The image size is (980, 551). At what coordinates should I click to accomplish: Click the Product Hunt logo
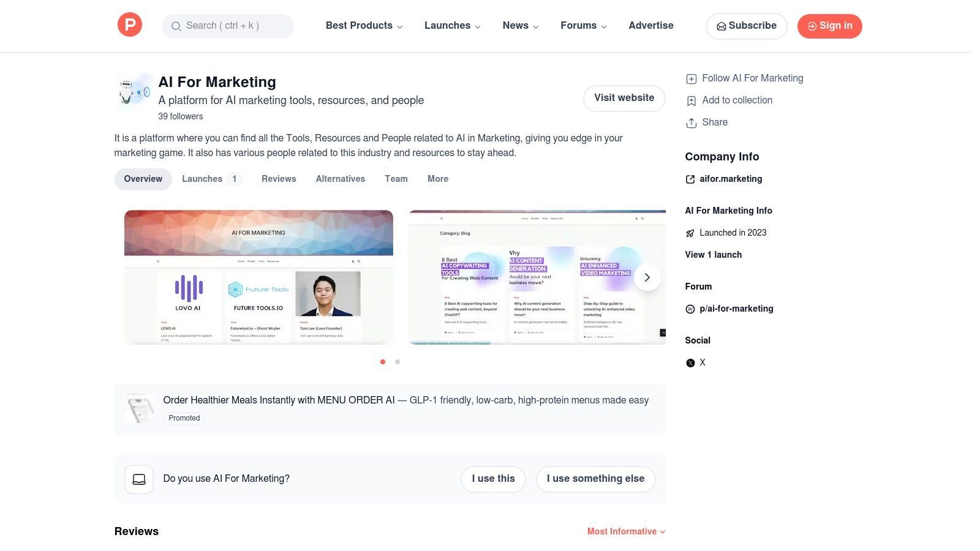(129, 24)
